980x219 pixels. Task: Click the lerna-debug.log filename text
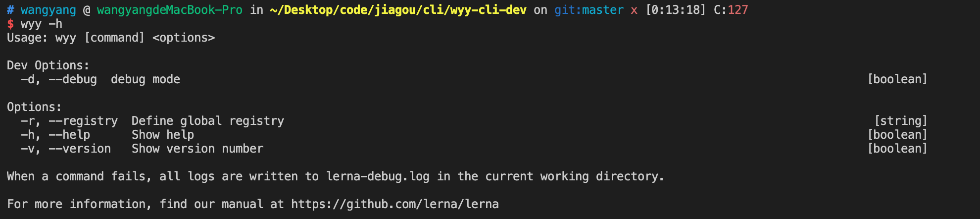coord(378,176)
